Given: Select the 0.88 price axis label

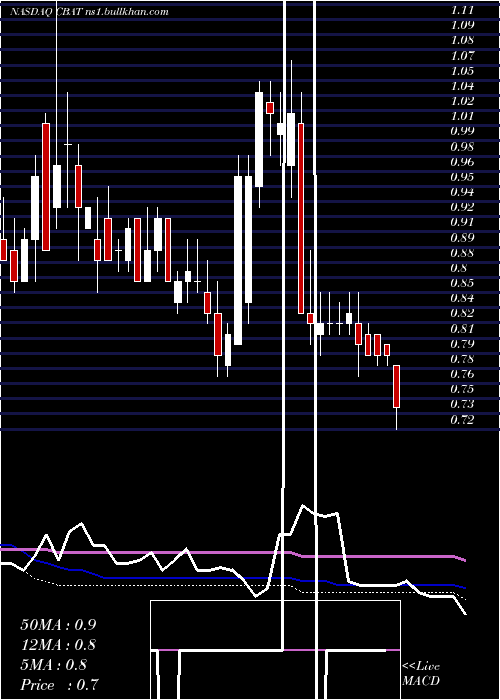Looking at the screenshot, I should tap(462, 253).
